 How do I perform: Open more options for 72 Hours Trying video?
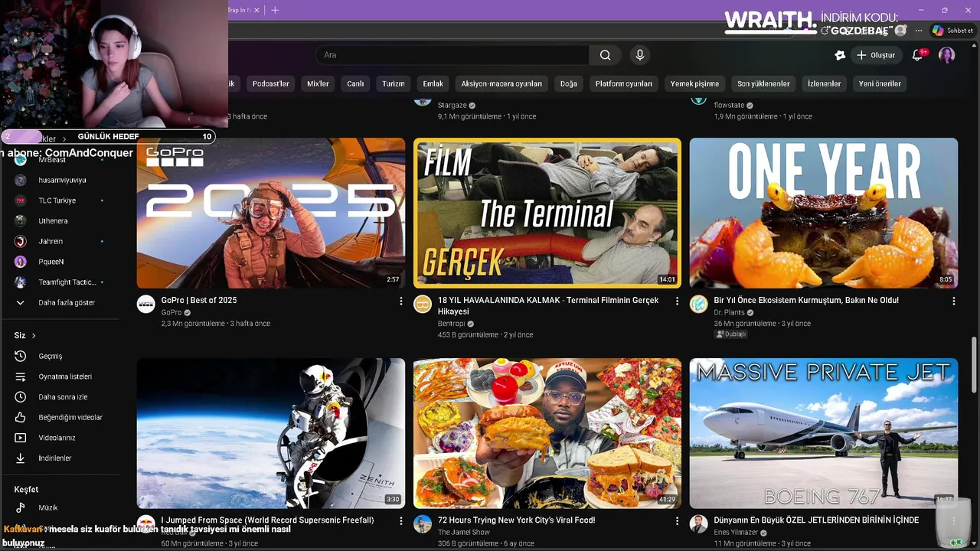pos(677,521)
